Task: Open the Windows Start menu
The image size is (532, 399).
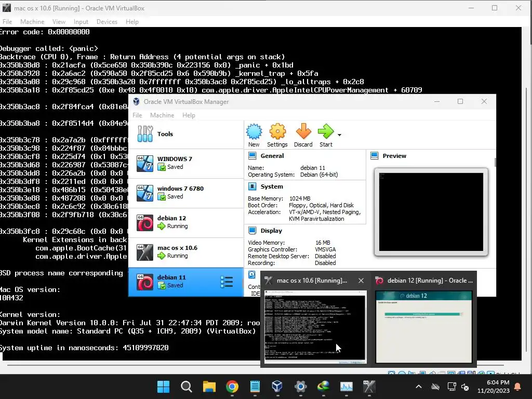Action: pyautogui.click(x=163, y=387)
